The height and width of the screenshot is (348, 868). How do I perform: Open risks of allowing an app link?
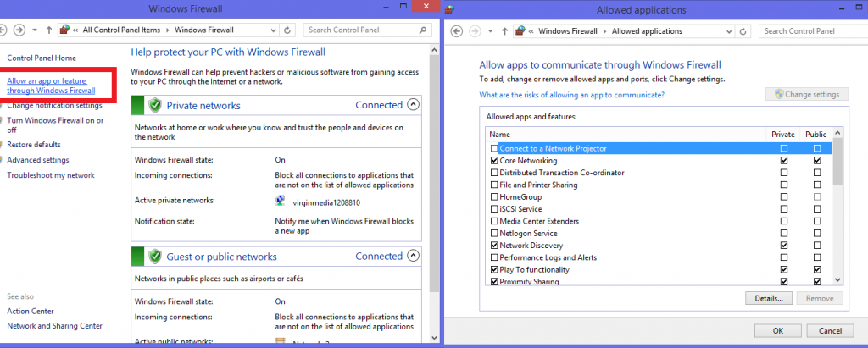[x=572, y=95]
